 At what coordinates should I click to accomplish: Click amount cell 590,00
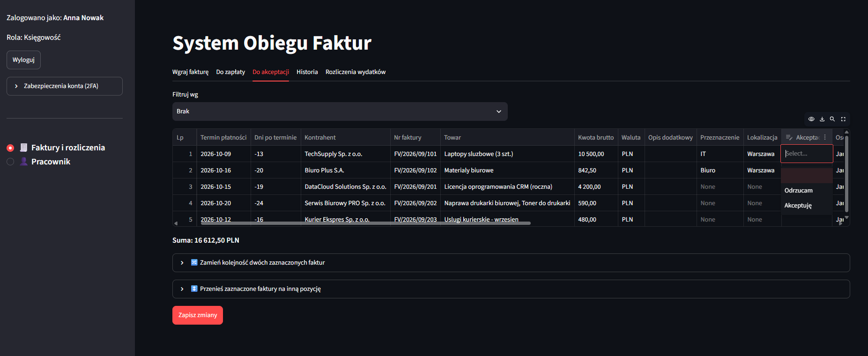[x=596, y=203]
